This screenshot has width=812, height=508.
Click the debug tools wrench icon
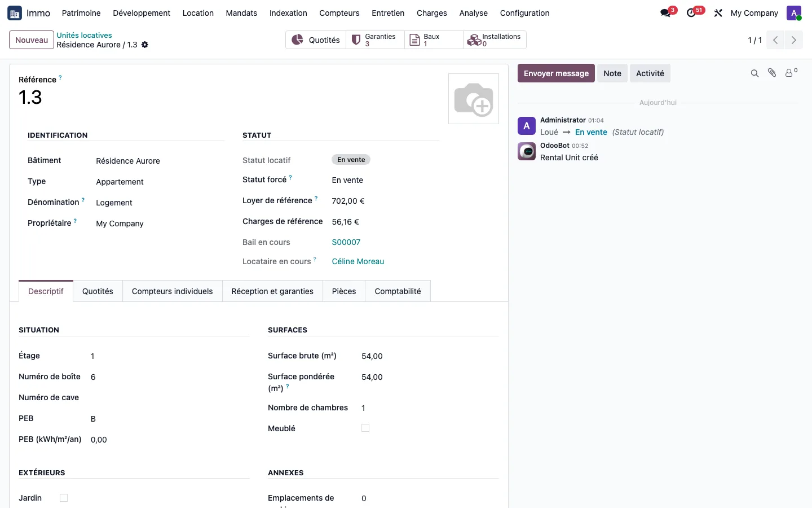(x=718, y=13)
